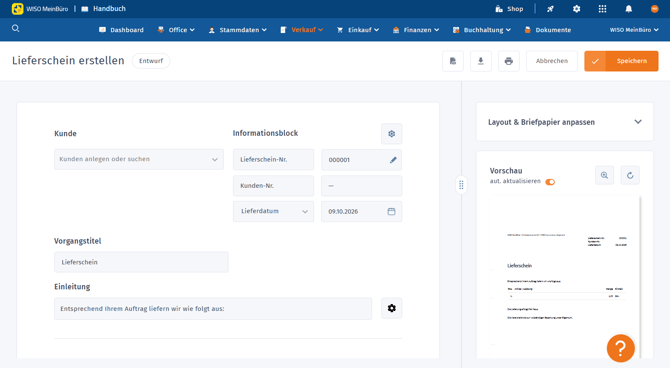
Task: Open the apps grid icon
Action: point(602,9)
